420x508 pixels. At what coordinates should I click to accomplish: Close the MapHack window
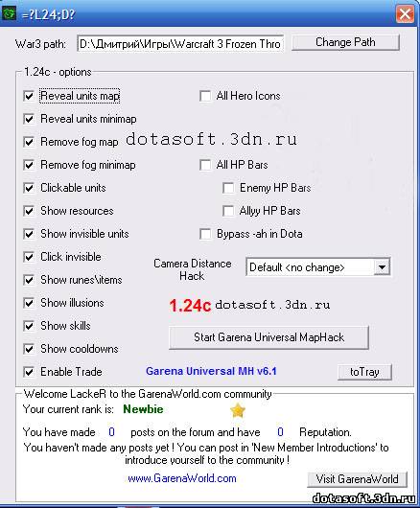405,14
